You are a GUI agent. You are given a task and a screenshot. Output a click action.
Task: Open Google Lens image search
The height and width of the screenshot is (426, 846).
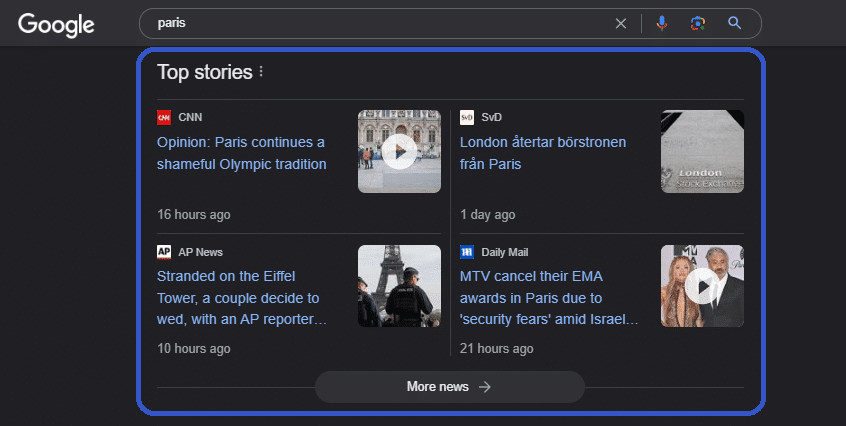click(698, 23)
